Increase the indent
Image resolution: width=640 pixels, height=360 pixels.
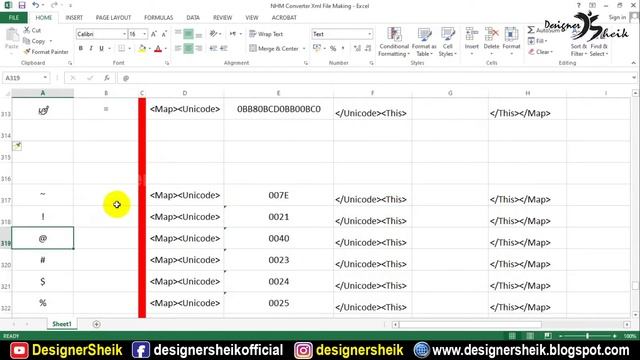(x=224, y=49)
